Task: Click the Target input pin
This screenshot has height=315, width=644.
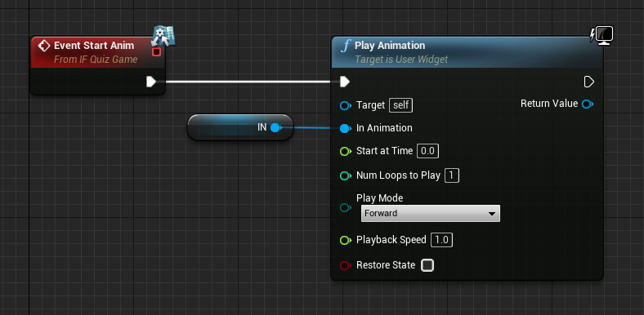Action: (346, 106)
